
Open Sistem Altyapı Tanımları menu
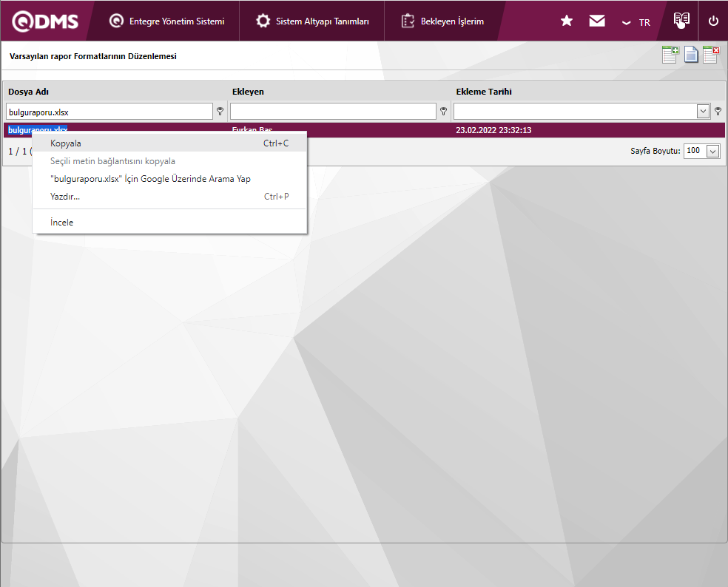coord(312,21)
